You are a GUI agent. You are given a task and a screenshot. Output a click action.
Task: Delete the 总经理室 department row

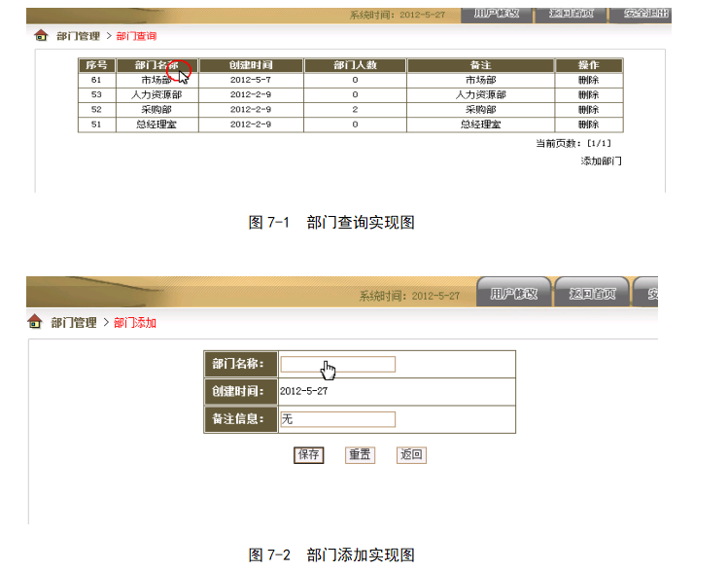[588, 125]
